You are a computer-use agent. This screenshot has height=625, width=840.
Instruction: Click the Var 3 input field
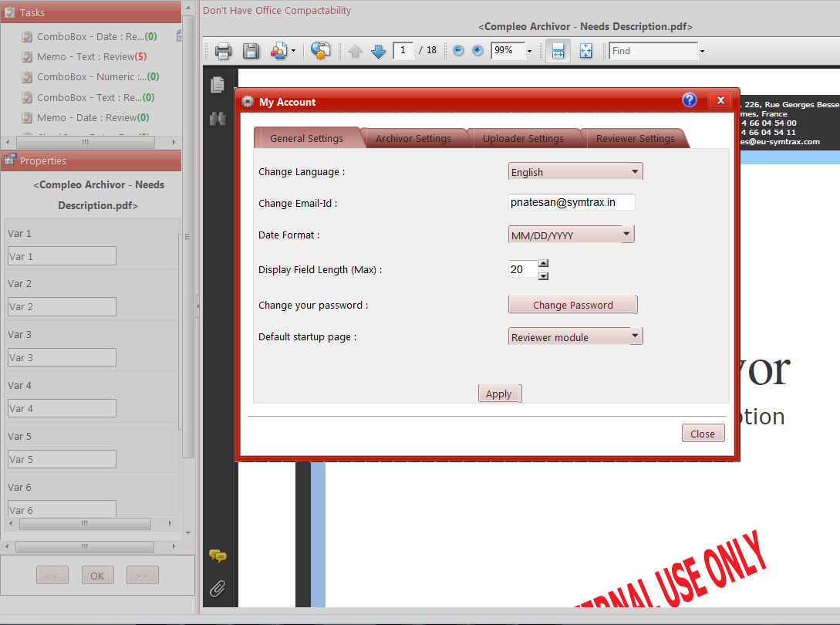tap(62, 357)
